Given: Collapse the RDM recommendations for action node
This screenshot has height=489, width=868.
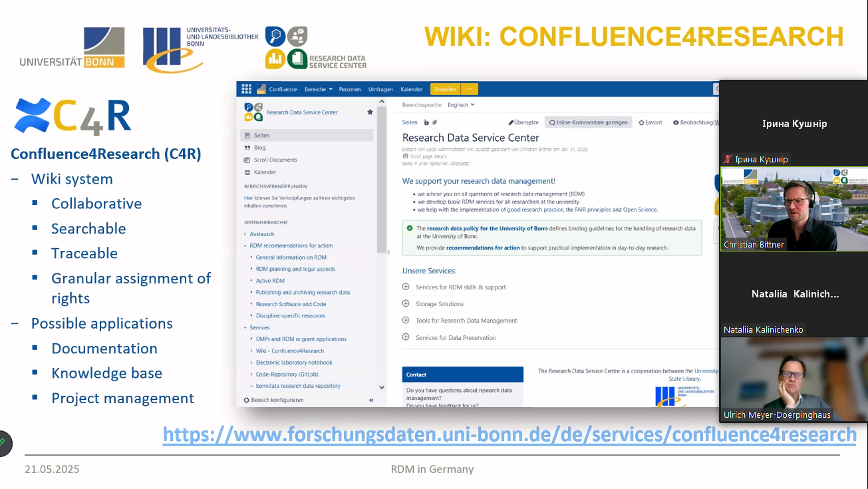Looking at the screenshot, I should tap(245, 245).
